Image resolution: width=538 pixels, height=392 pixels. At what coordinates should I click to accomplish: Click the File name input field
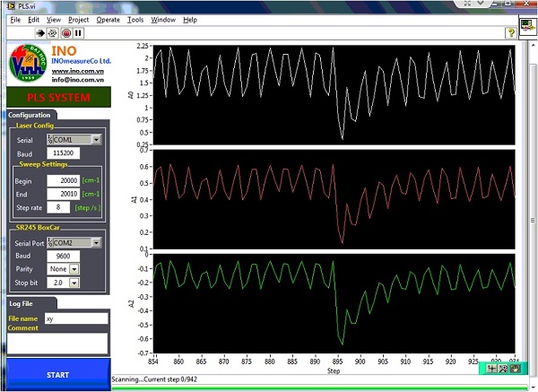[75, 318]
